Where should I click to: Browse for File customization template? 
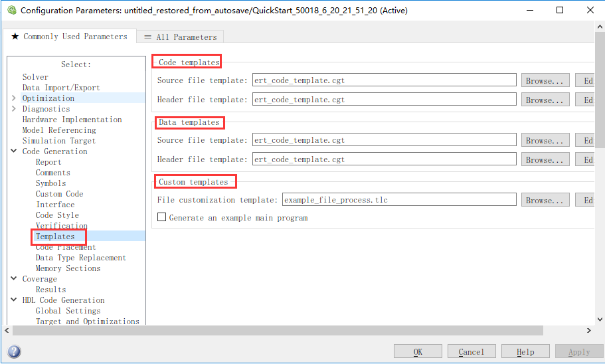pos(545,201)
